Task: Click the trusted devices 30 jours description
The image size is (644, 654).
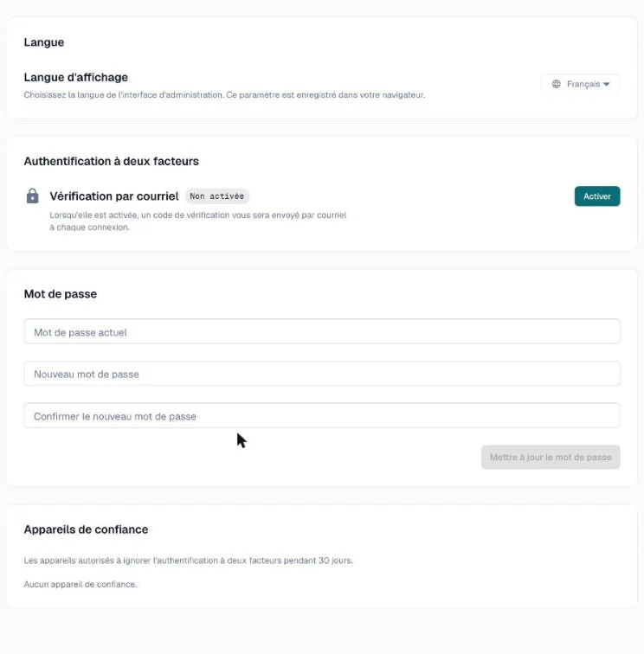Action: click(188, 561)
